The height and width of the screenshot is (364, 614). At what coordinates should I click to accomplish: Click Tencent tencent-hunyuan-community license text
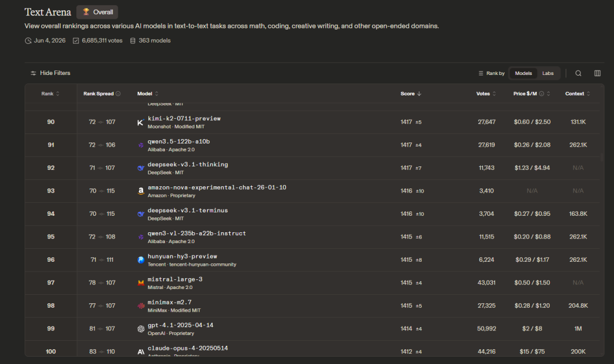(192, 265)
